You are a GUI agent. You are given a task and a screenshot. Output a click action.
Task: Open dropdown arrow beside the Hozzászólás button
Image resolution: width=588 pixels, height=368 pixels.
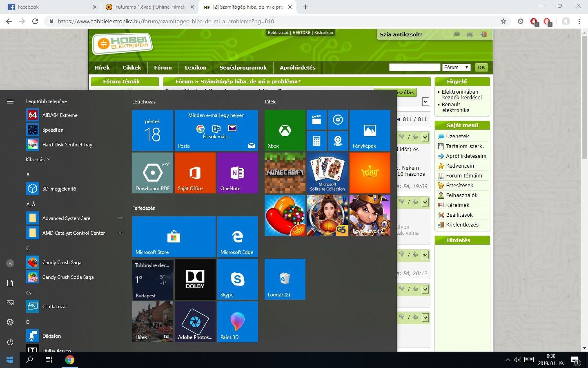425,102
